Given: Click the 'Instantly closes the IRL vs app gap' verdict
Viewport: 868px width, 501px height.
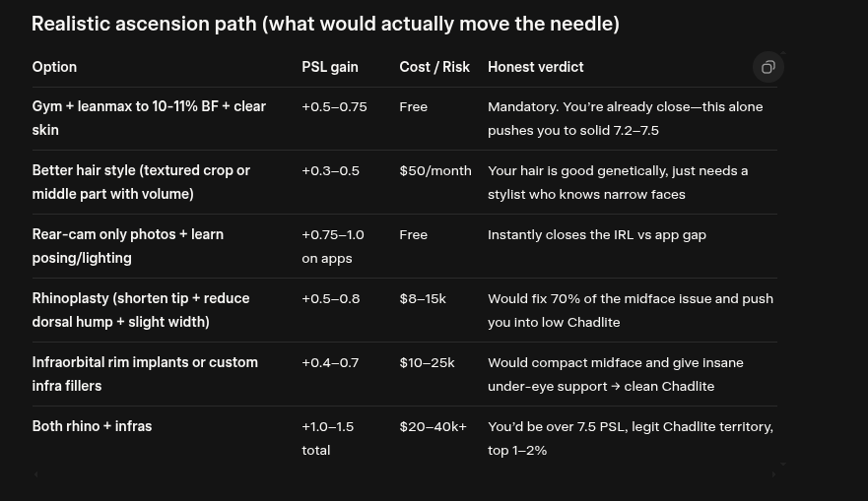Looking at the screenshot, I should pyautogui.click(x=597, y=235).
